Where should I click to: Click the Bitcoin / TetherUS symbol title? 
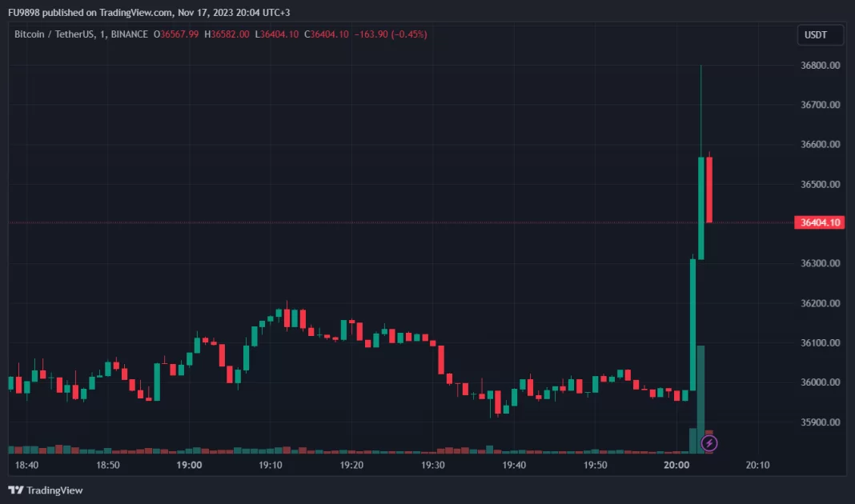54,34
